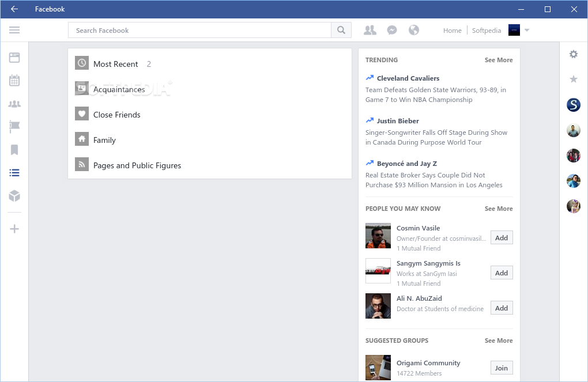Open Ali N. AbuZaid profile name
The height and width of the screenshot is (382, 588).
pyautogui.click(x=419, y=298)
